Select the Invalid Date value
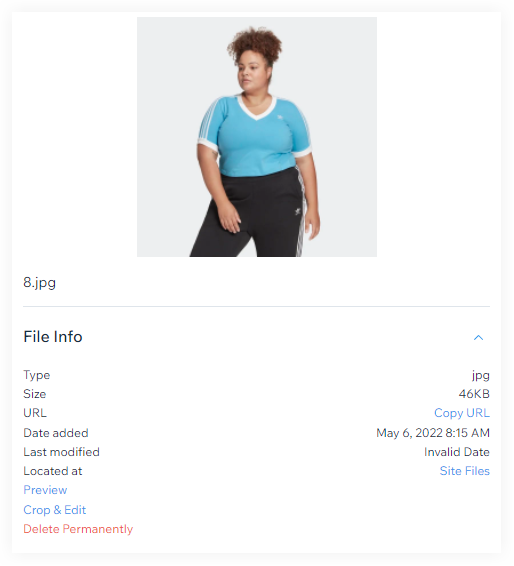 [x=457, y=452]
